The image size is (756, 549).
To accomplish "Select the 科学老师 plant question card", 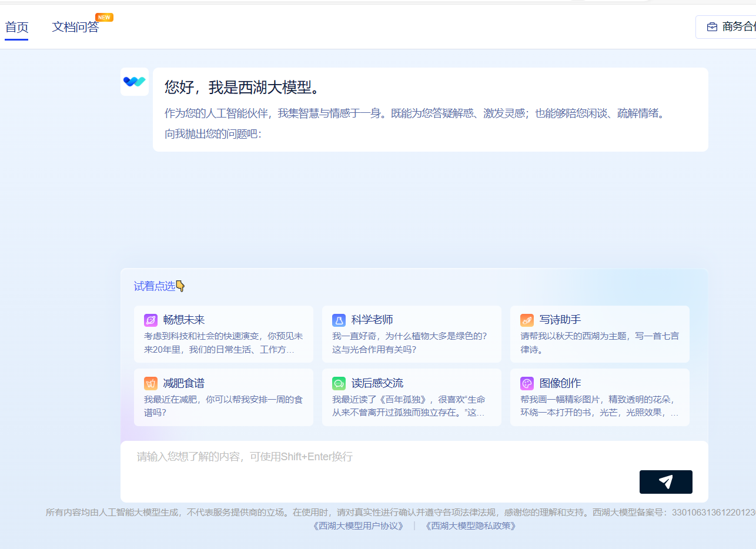I will (412, 334).
